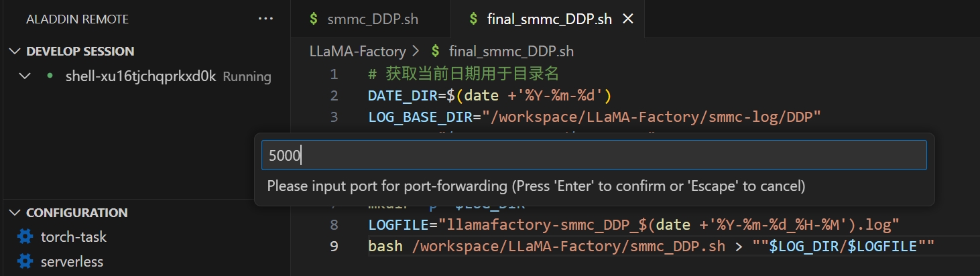Click the torch-task gear icon

tap(25, 236)
